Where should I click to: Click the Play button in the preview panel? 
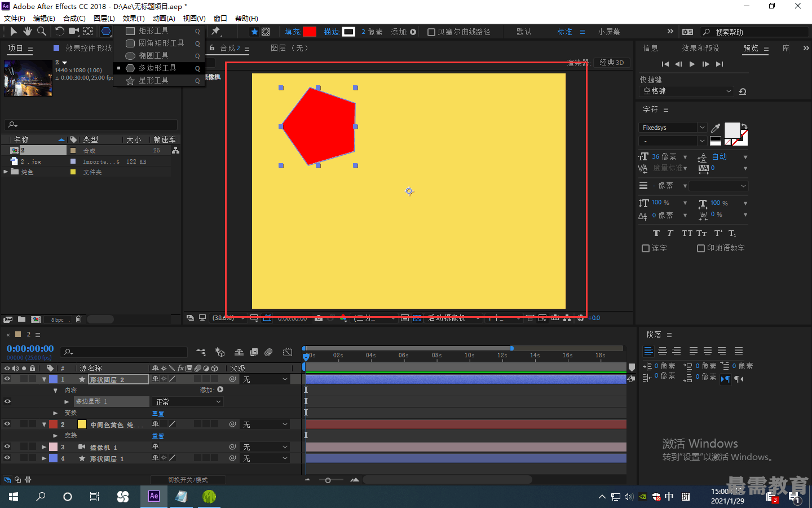tap(692, 64)
